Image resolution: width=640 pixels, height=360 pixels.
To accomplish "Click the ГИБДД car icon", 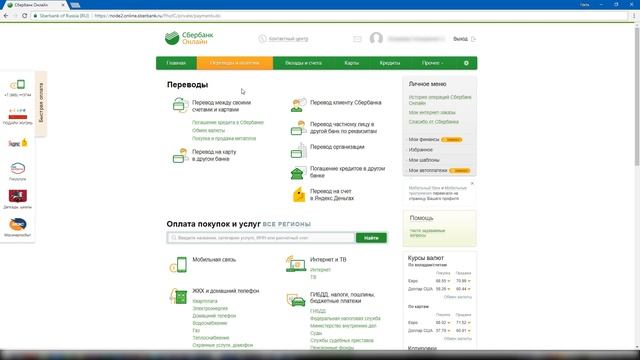I will [x=296, y=300].
